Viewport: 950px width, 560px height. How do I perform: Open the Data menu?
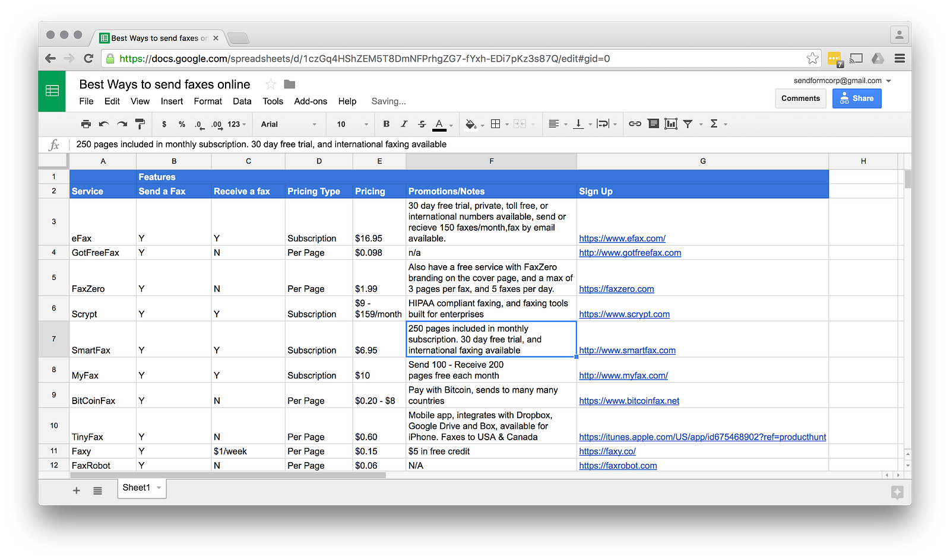[242, 101]
